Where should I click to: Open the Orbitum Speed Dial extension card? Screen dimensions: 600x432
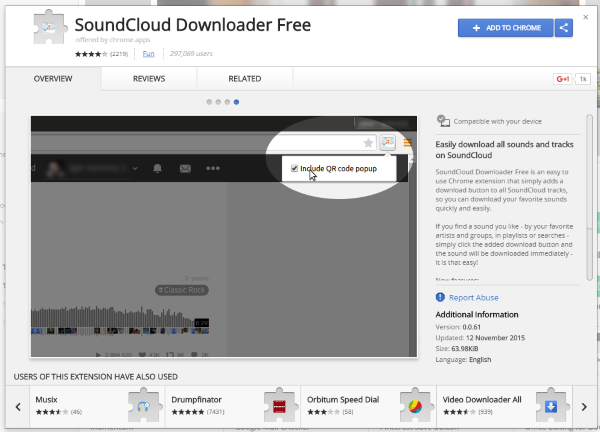pyautogui.click(x=369, y=407)
